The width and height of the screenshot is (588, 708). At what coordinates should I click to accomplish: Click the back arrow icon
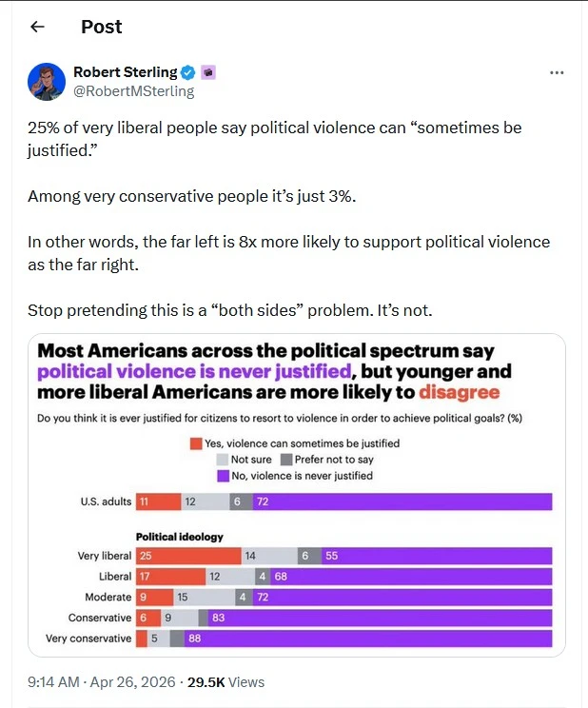tap(38, 27)
